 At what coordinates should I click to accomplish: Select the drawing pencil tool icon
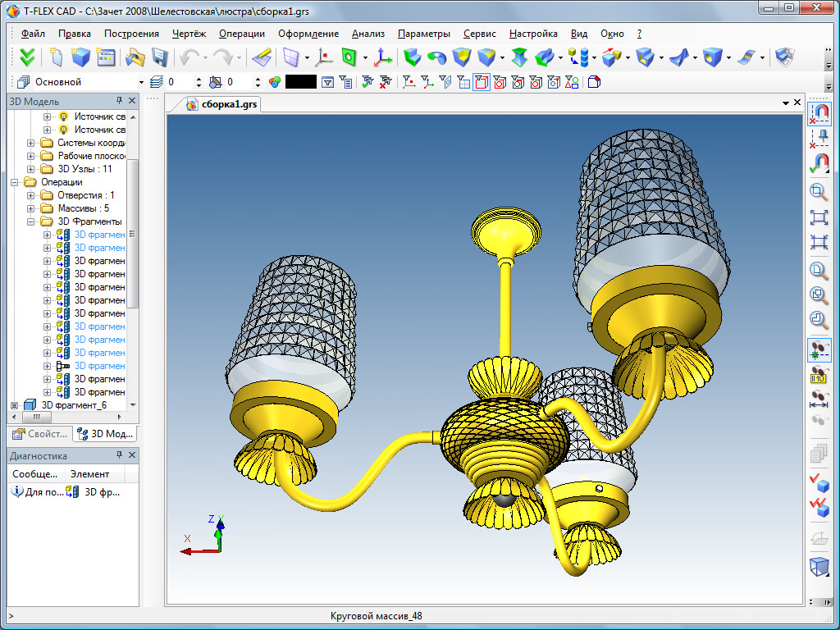tap(261, 57)
